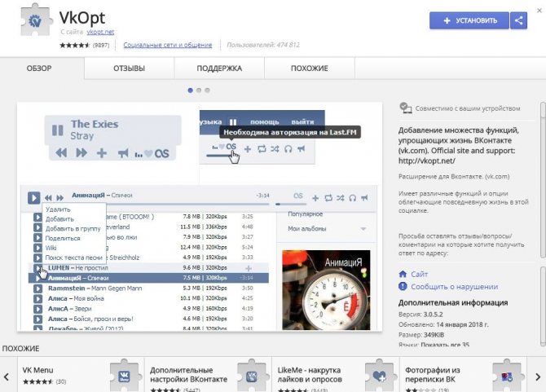Click the VkOpt preview screenshot image
Viewport: 546px width, 392px height.
coord(200,217)
